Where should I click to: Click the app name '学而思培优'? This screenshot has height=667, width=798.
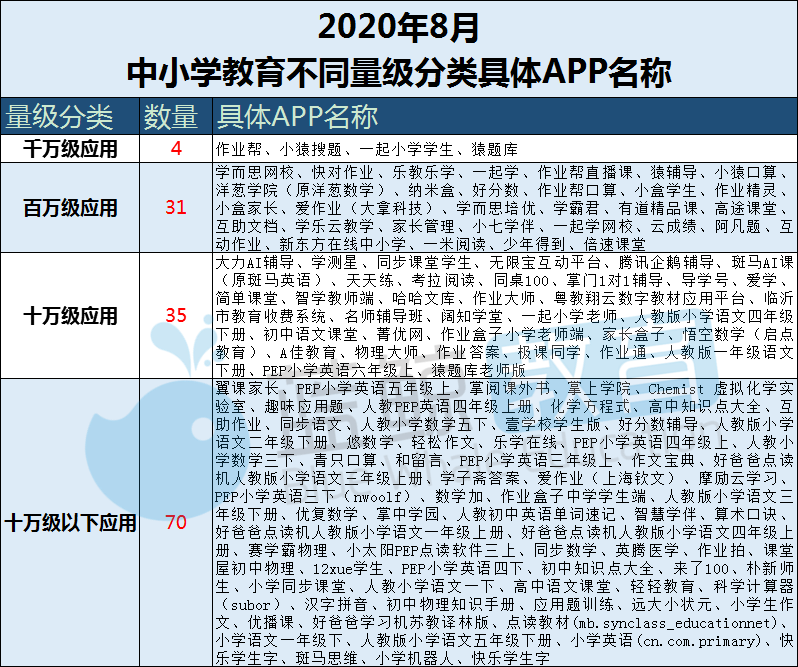coord(495,208)
